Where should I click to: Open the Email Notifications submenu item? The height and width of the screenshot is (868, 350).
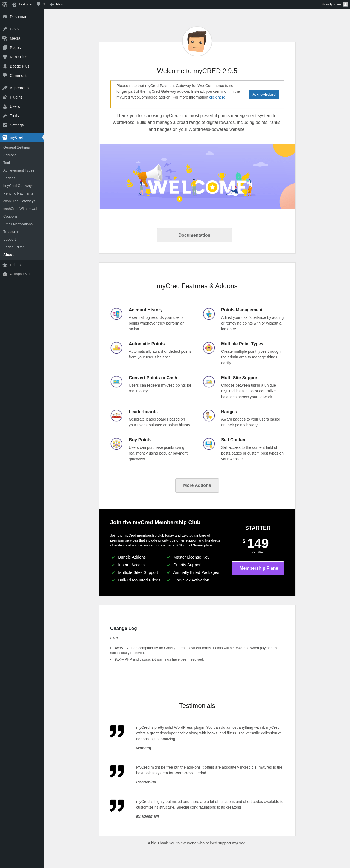click(x=18, y=224)
